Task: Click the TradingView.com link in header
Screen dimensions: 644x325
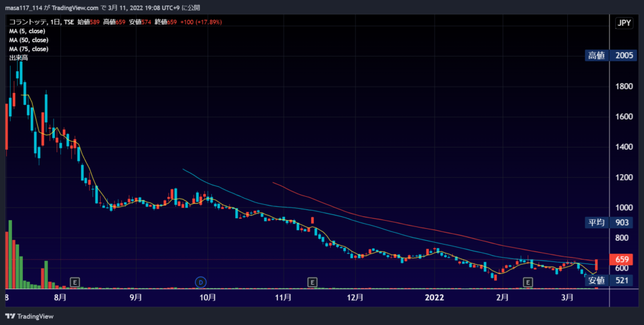Action: (75, 8)
